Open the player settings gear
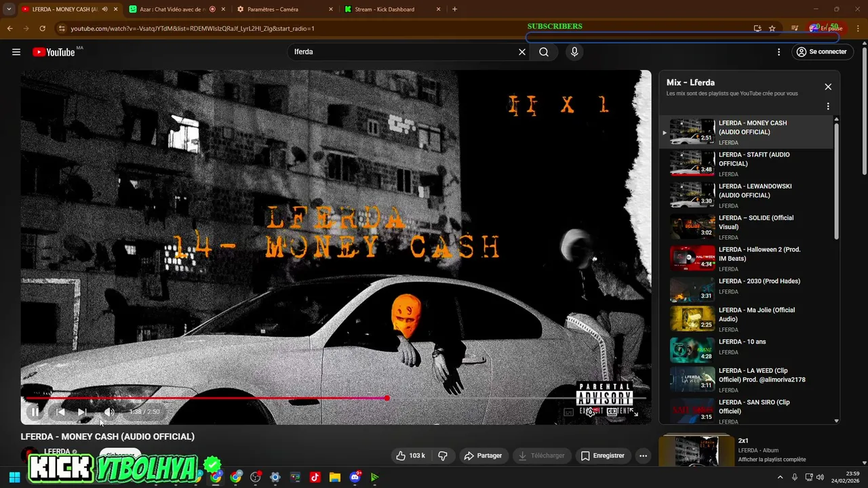Image resolution: width=868 pixels, height=488 pixels. [591, 411]
